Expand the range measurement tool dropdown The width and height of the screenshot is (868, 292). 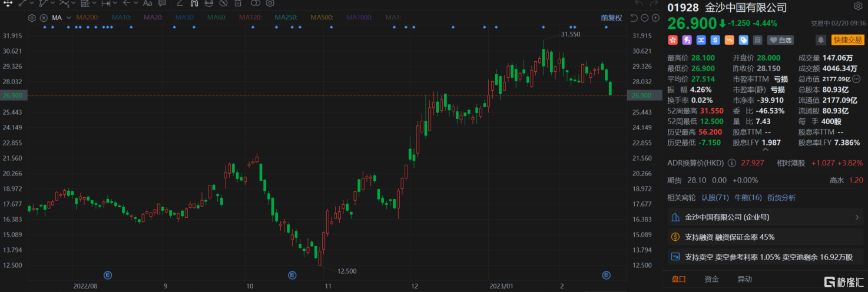(115, 3)
